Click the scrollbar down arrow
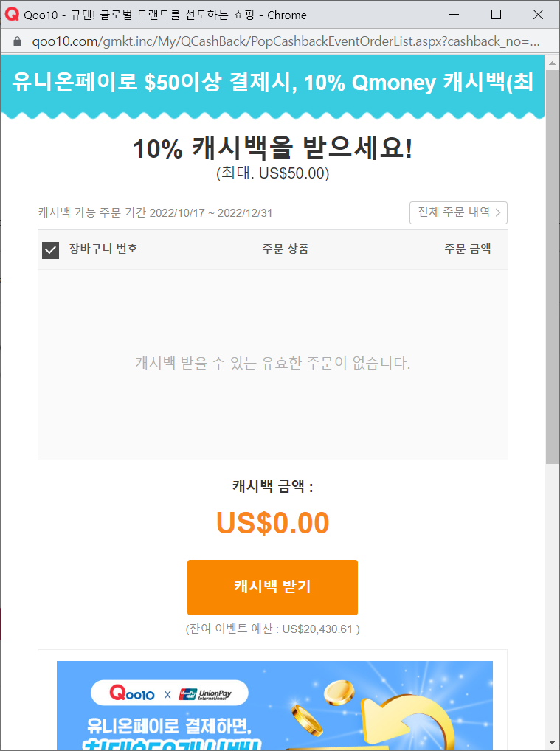 pyautogui.click(x=552, y=744)
